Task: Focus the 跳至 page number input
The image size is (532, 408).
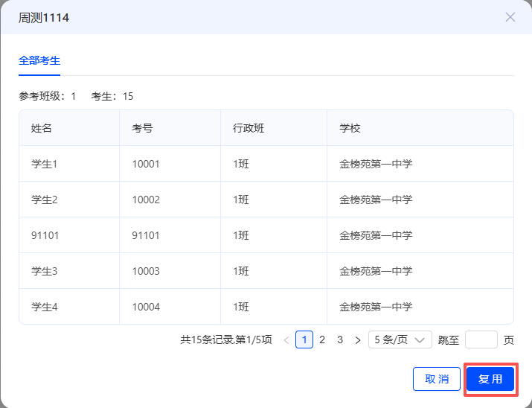Action: coord(481,340)
